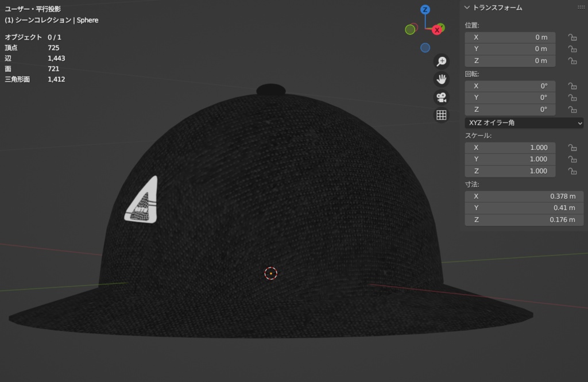This screenshot has height=382, width=588.
Task: Click the blue Z axis on the navigation gizmo
Action: click(425, 9)
